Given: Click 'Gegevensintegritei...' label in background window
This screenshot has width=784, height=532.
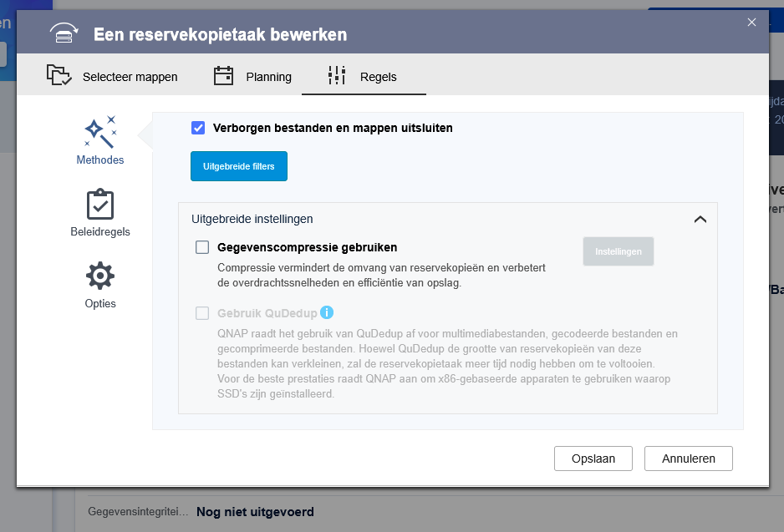Looking at the screenshot, I should (138, 511).
